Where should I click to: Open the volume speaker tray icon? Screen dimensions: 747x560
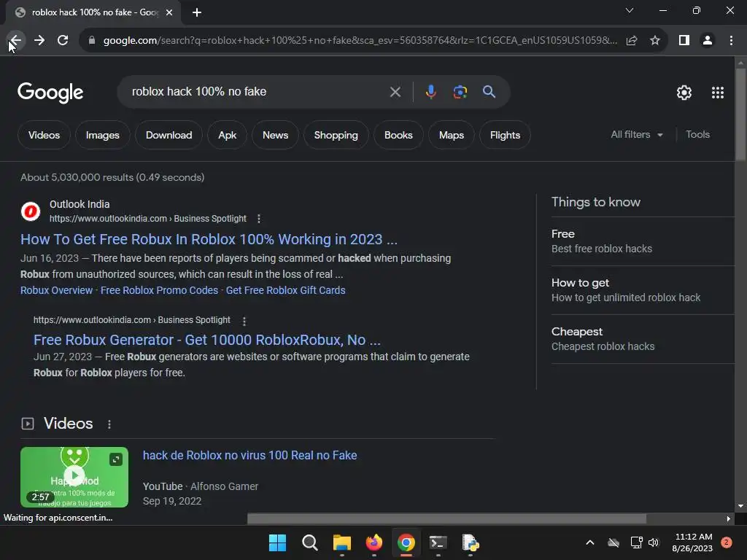(x=654, y=542)
